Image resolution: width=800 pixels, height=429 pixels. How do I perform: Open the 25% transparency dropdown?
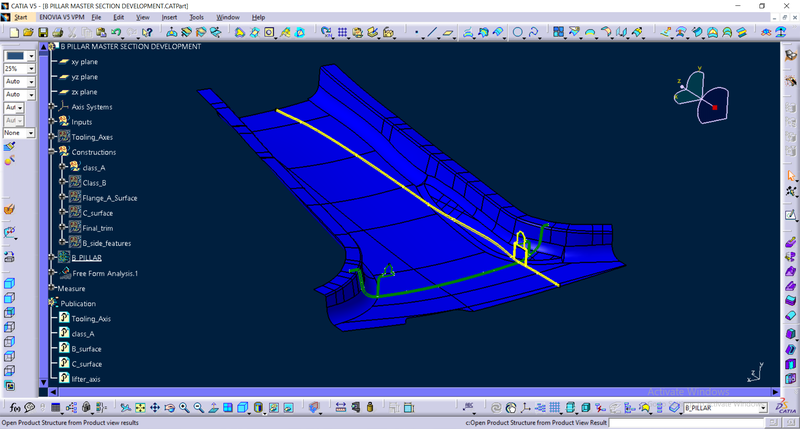[x=32, y=69]
